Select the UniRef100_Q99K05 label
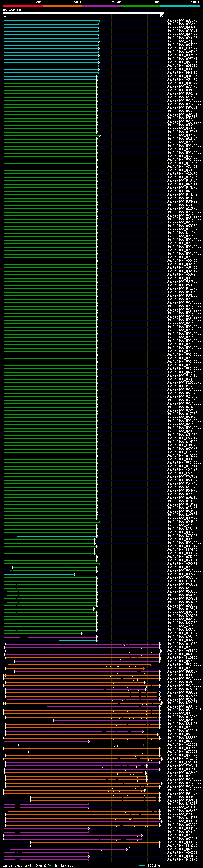203x868 pixels. [182, 261]
